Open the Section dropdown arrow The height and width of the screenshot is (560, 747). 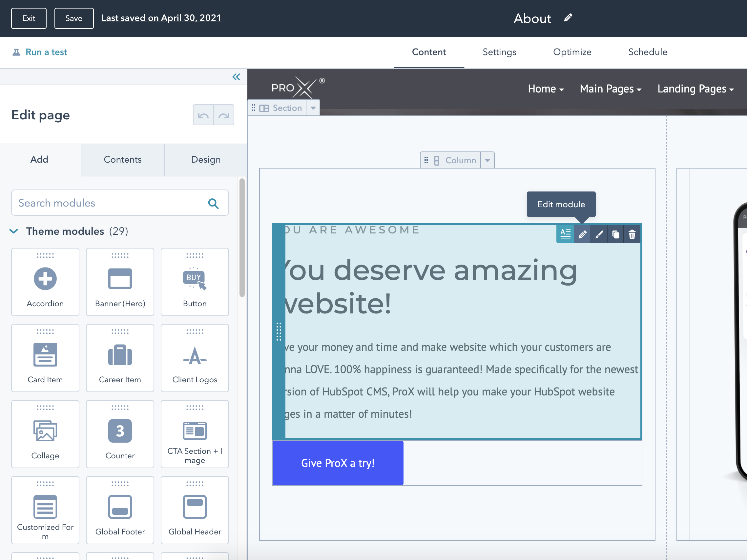[313, 108]
